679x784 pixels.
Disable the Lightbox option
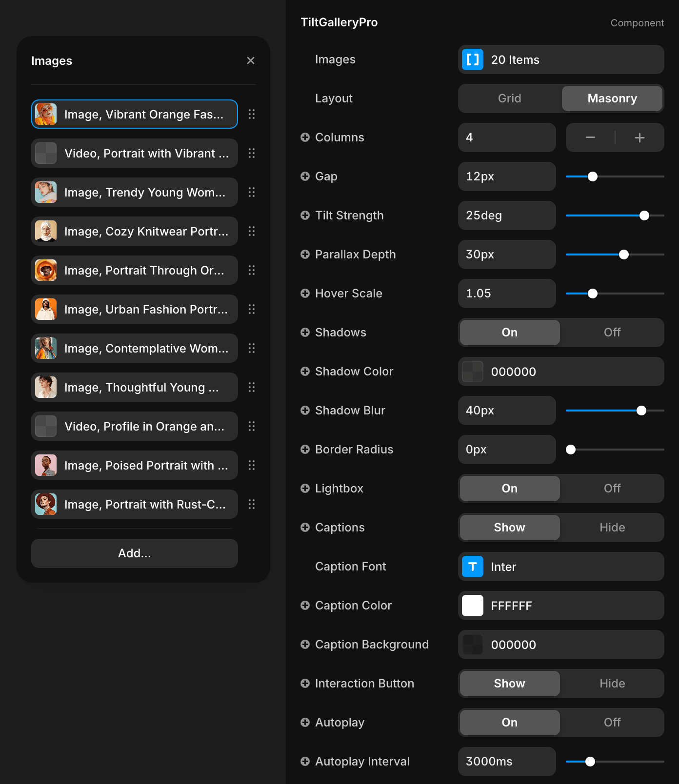(x=612, y=489)
